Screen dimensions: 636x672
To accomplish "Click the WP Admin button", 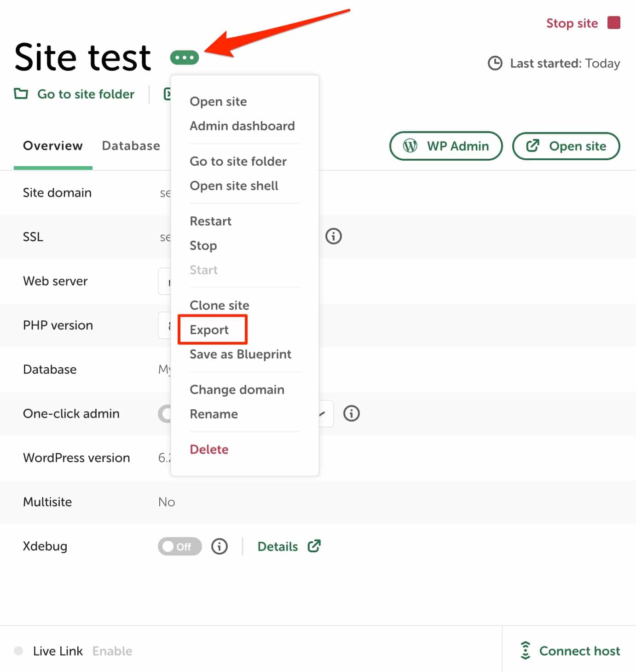I will coord(446,146).
